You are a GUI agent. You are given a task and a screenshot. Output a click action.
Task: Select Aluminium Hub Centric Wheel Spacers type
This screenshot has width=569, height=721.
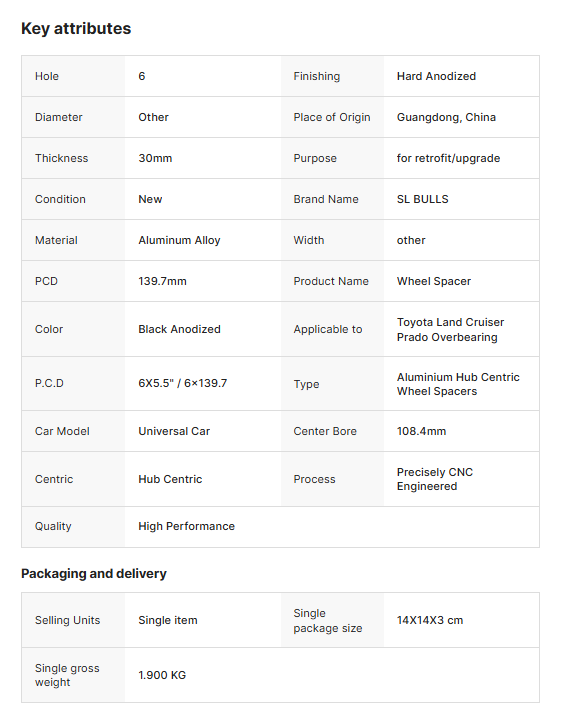(458, 384)
